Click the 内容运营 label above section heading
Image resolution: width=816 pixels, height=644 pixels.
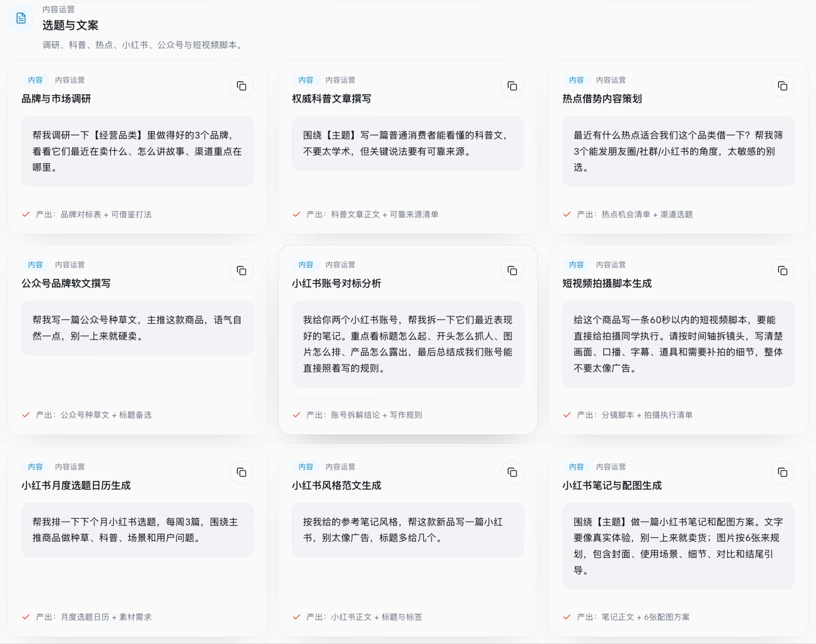59,9
